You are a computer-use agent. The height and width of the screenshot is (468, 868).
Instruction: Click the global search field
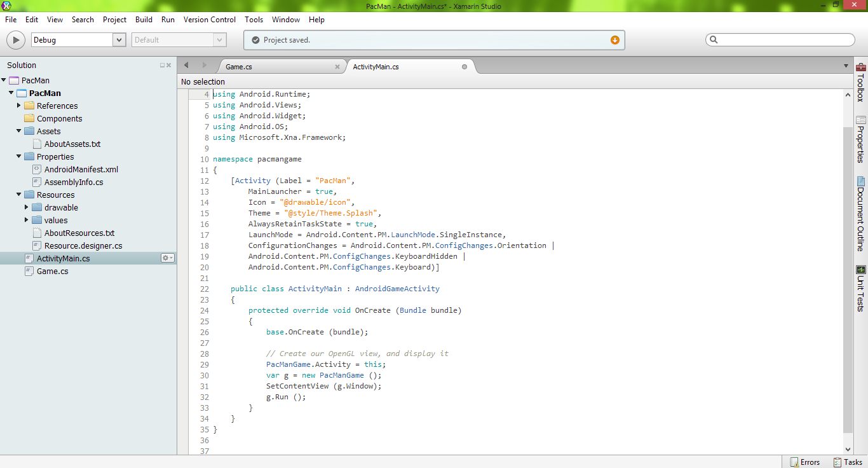coord(780,39)
